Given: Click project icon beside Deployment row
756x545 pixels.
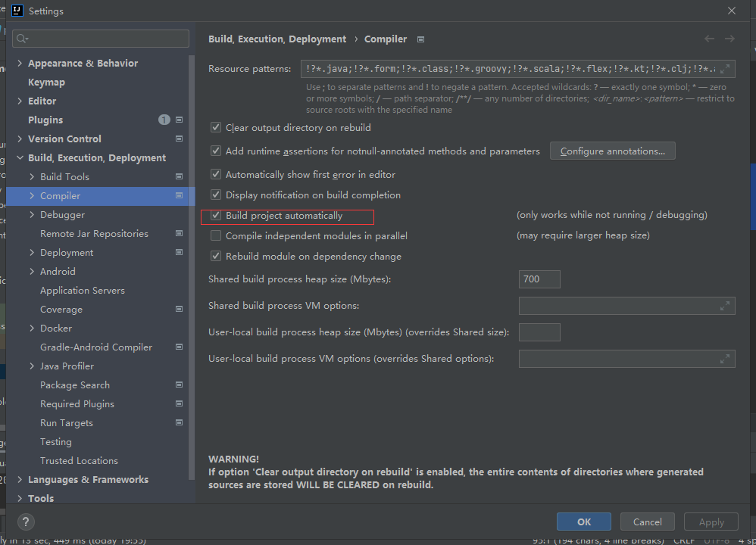Looking at the screenshot, I should coord(179,253).
